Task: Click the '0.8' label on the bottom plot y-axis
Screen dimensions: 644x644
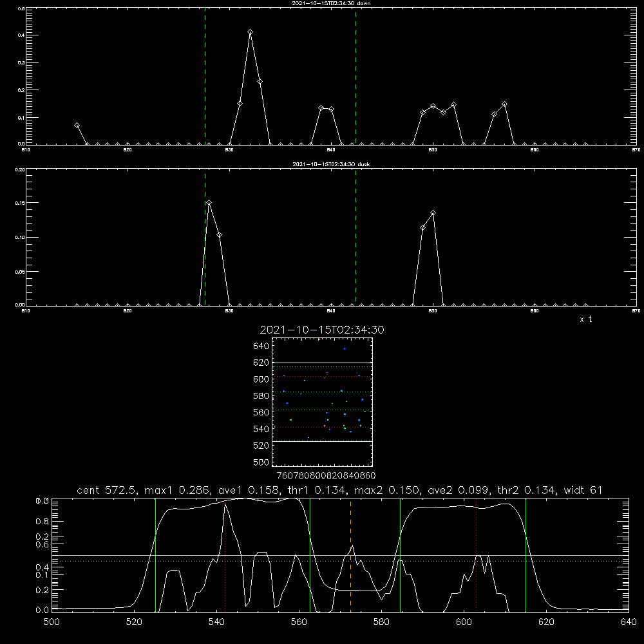Action: click(x=43, y=521)
